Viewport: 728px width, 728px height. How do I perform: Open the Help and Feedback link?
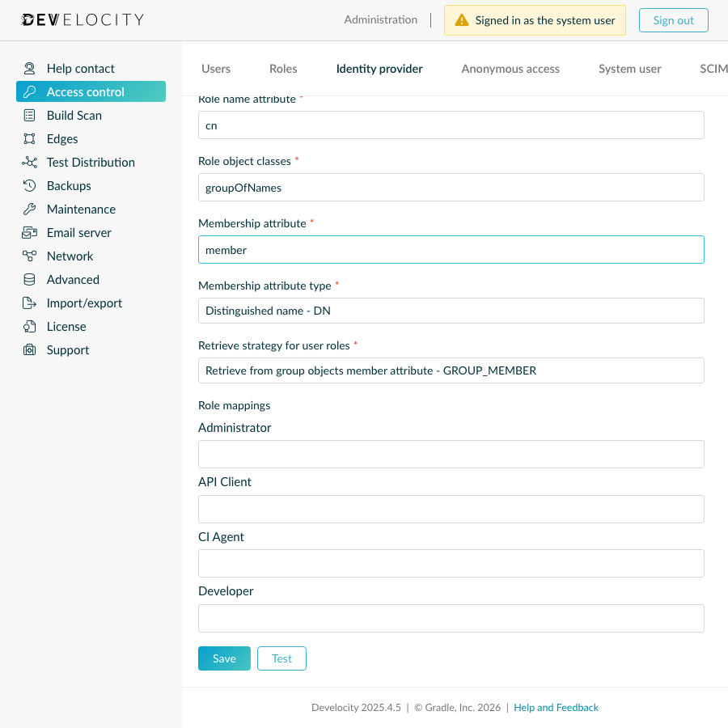point(556,707)
